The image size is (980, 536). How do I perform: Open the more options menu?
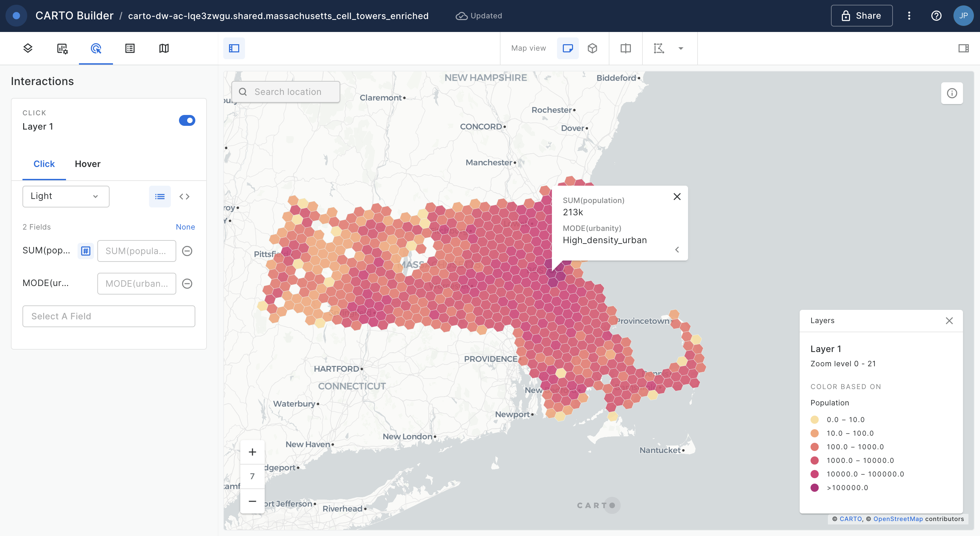point(909,16)
